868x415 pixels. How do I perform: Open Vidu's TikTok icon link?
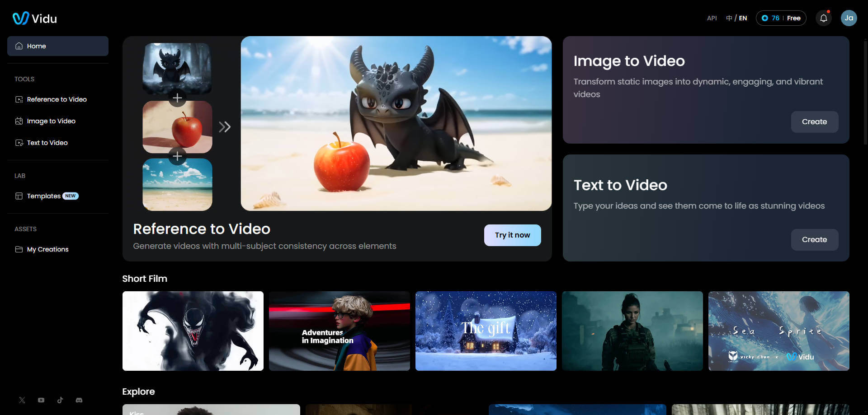pos(60,400)
